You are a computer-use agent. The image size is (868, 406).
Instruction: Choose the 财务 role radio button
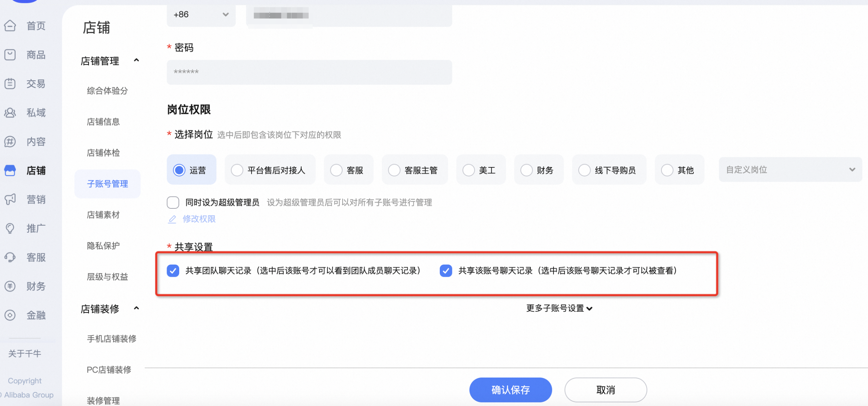click(526, 170)
